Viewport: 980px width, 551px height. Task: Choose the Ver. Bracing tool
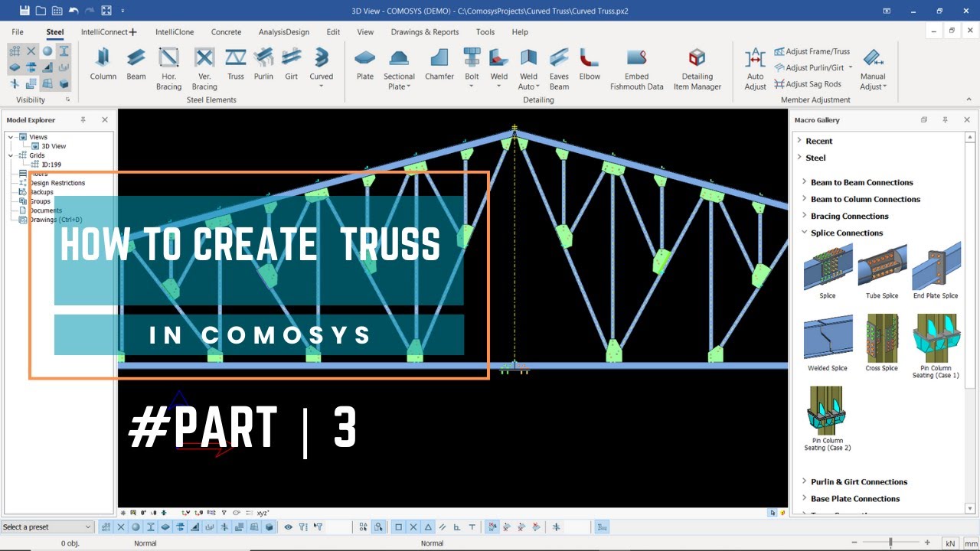204,68
